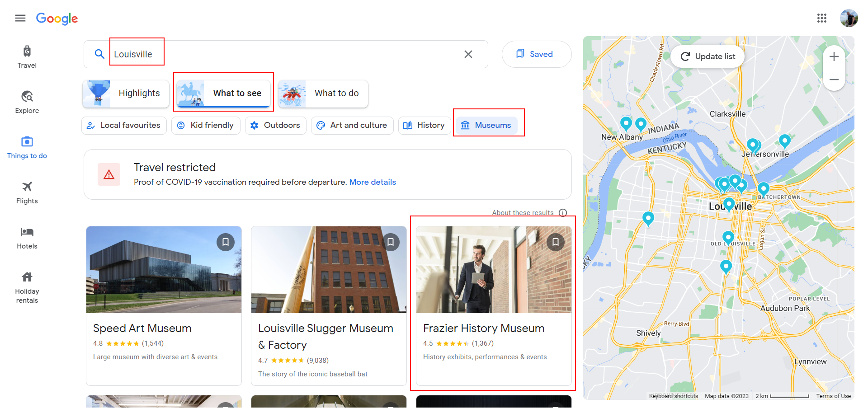The height and width of the screenshot is (408, 868).
Task: Open Louisville Slugger Museum & Factory title
Action: pos(325,337)
